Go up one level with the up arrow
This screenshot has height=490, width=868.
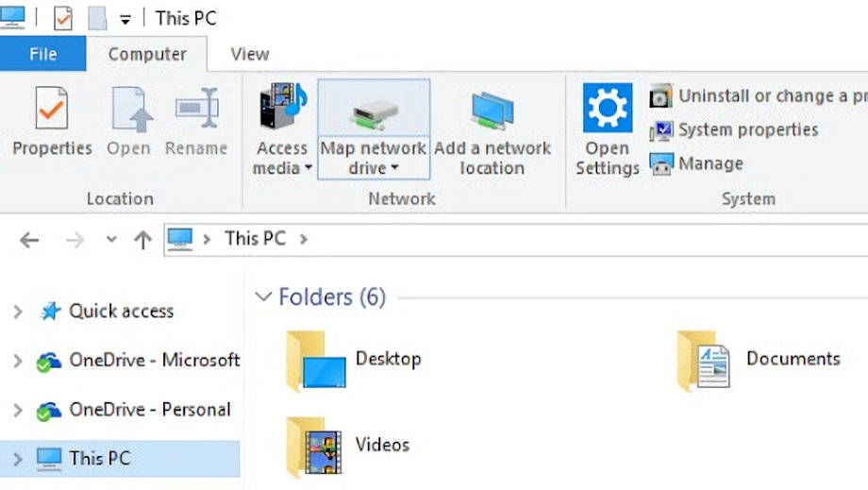[x=142, y=240]
